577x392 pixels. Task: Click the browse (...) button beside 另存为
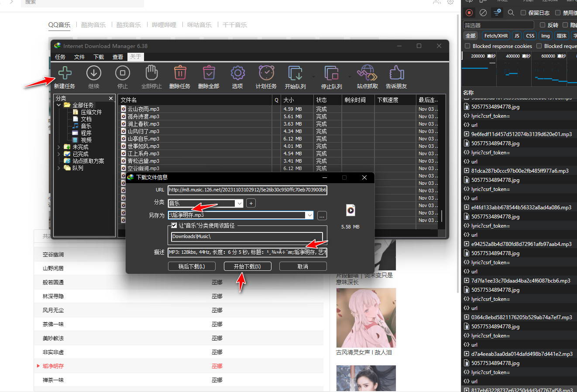tap(322, 215)
